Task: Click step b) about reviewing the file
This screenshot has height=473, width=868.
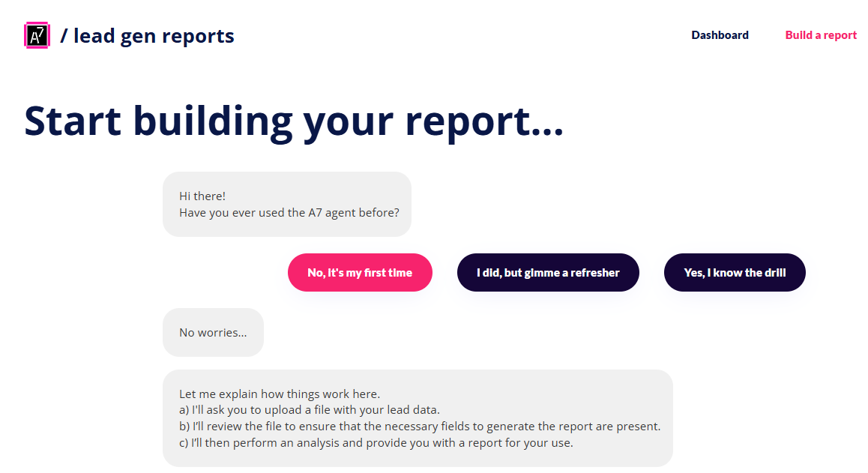Action: coord(420,427)
